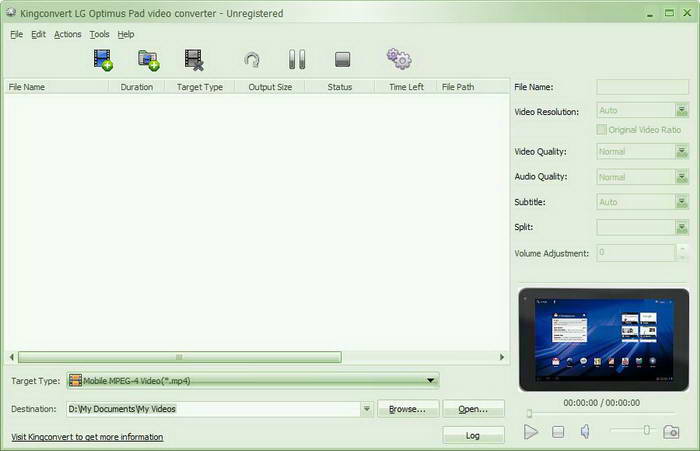Sort the list by Duration column header
The height and width of the screenshot is (451, 700).
[137, 87]
